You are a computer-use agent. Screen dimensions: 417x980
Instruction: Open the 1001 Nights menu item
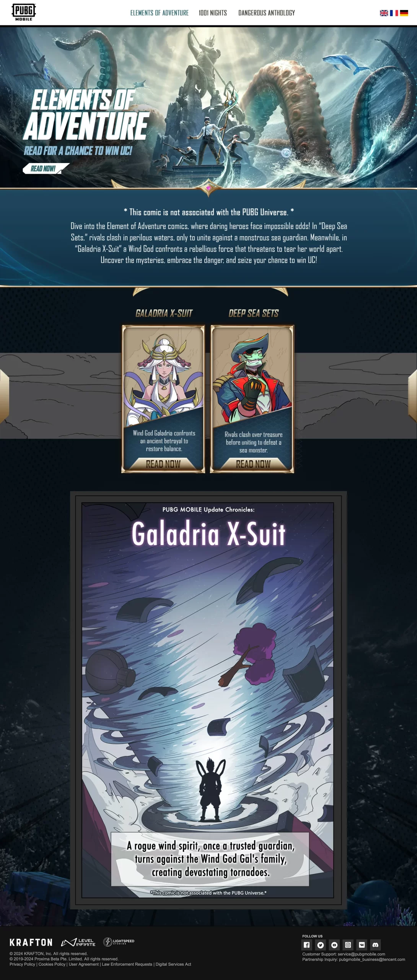tap(213, 13)
